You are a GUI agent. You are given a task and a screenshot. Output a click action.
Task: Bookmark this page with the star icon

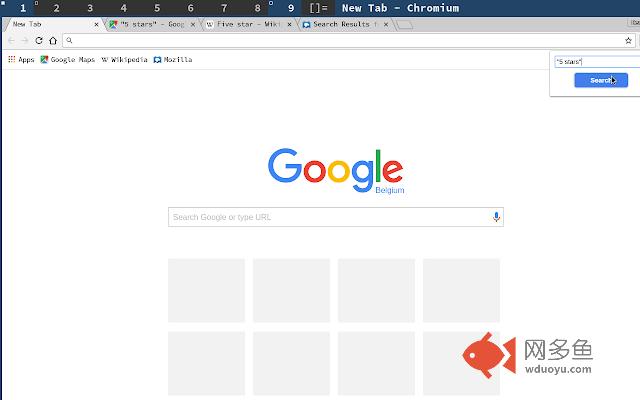pos(628,40)
